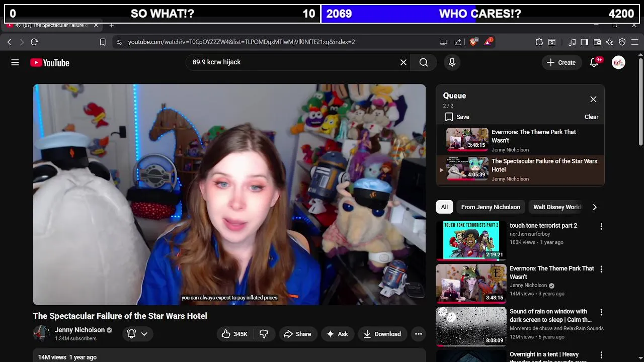Screen dimensions: 644x362
Task: Save the queue to a playlist
Action: click(457, 117)
